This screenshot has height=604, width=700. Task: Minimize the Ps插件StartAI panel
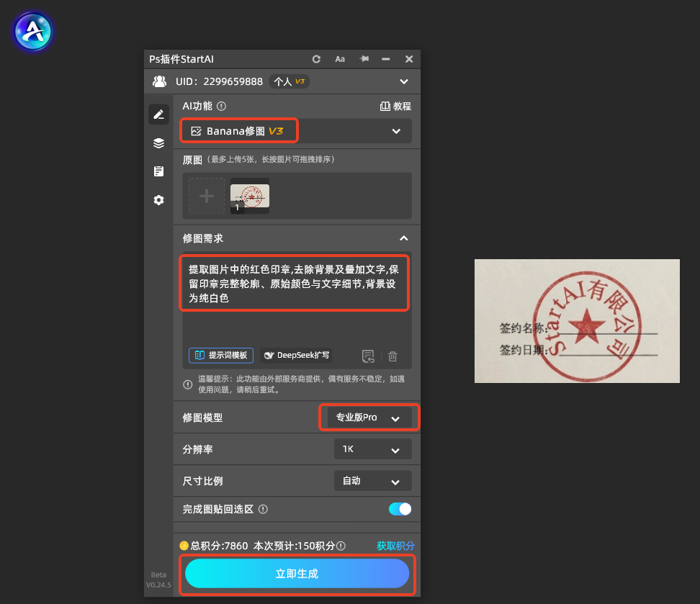click(x=386, y=59)
